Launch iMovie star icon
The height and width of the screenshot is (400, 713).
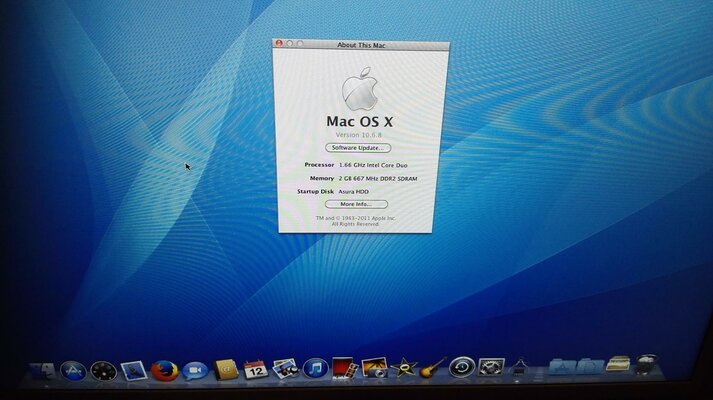tap(404, 368)
